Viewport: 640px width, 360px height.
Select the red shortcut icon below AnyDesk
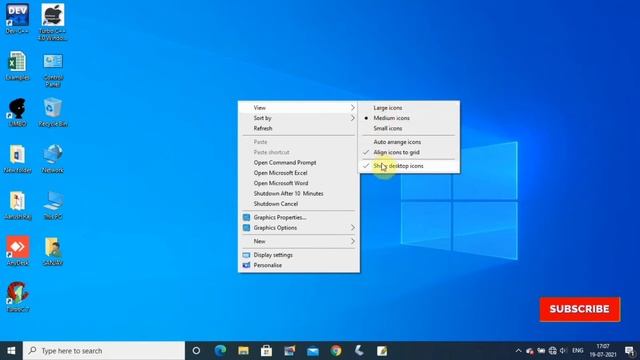[x=17, y=297]
